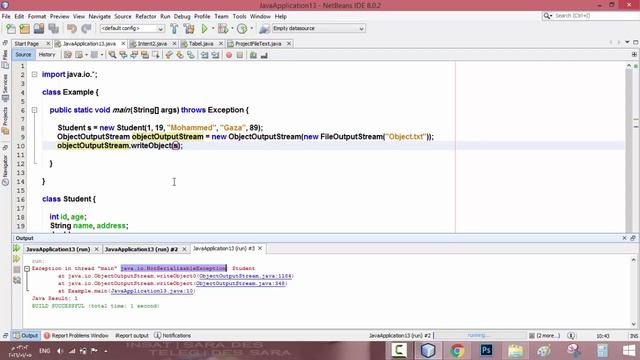Click the NetBeans cube taskbar icon

point(428,351)
